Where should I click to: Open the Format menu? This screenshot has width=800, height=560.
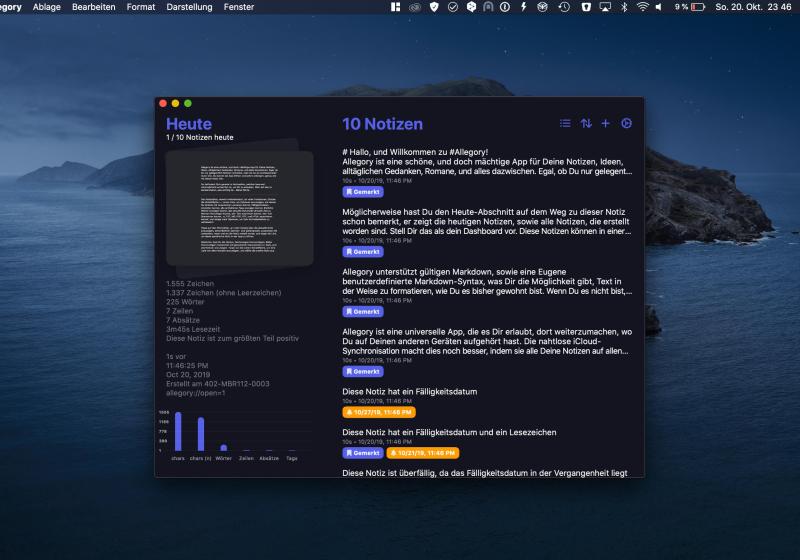[141, 7]
